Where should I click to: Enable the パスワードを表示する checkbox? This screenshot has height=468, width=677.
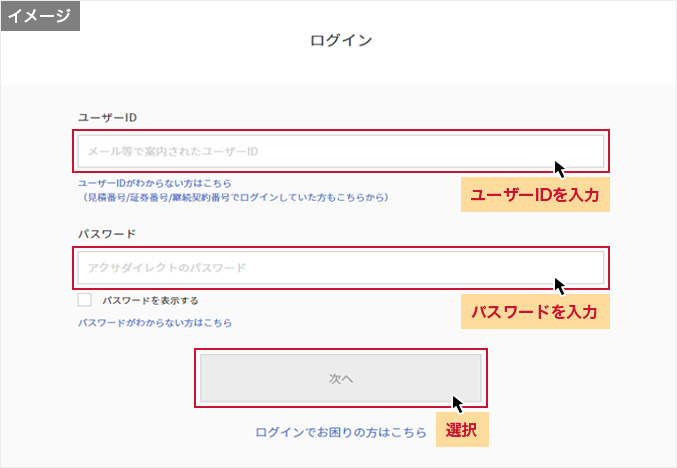point(85,300)
